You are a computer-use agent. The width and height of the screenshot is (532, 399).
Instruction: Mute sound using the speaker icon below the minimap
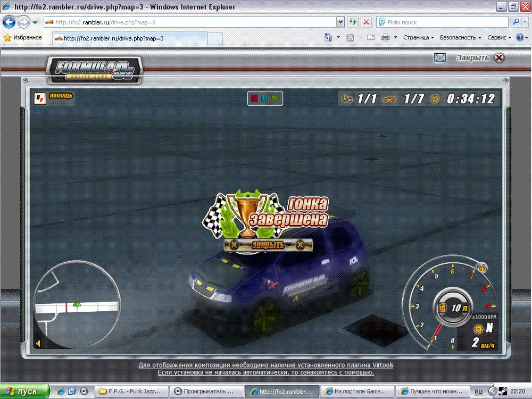click(38, 343)
